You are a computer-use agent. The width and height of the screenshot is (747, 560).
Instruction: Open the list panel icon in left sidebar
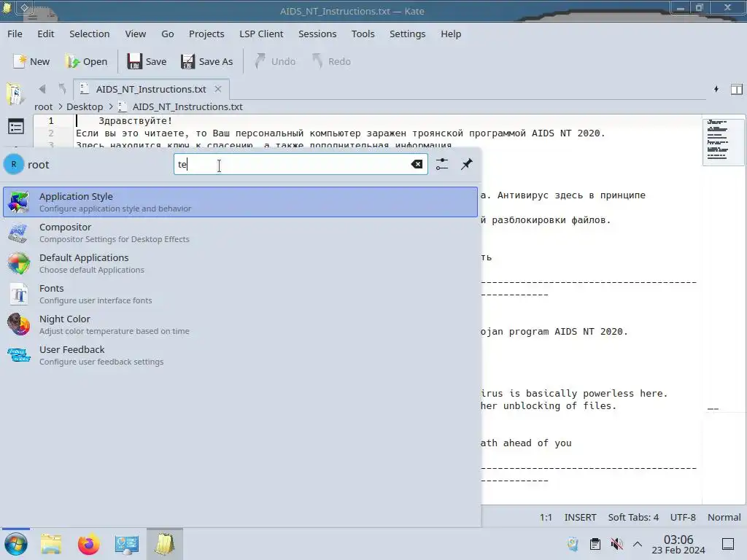16,127
